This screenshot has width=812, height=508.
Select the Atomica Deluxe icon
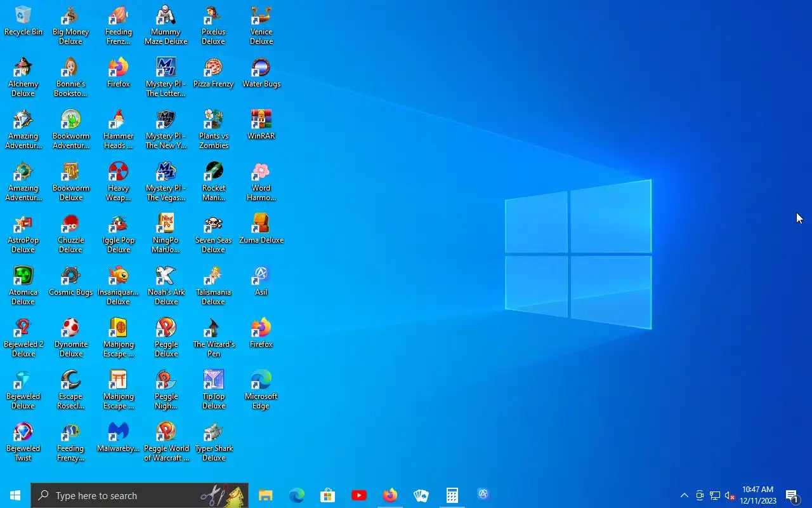(x=23, y=286)
